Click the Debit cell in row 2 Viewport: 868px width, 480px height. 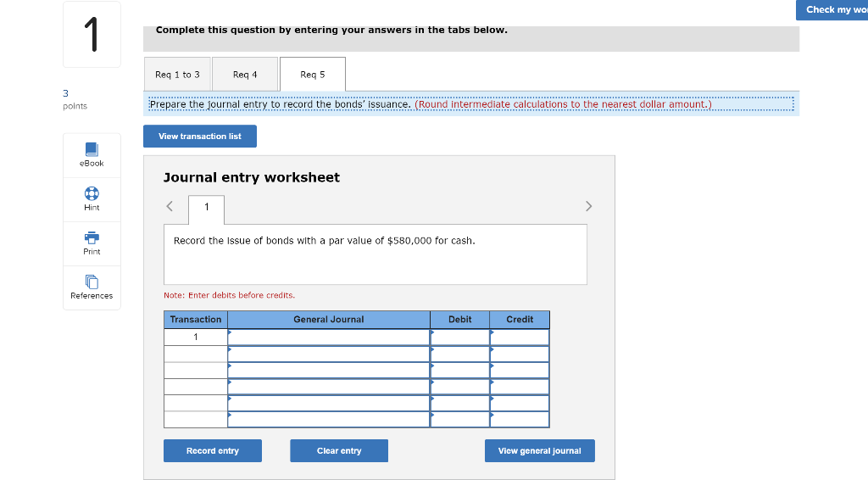coord(460,354)
